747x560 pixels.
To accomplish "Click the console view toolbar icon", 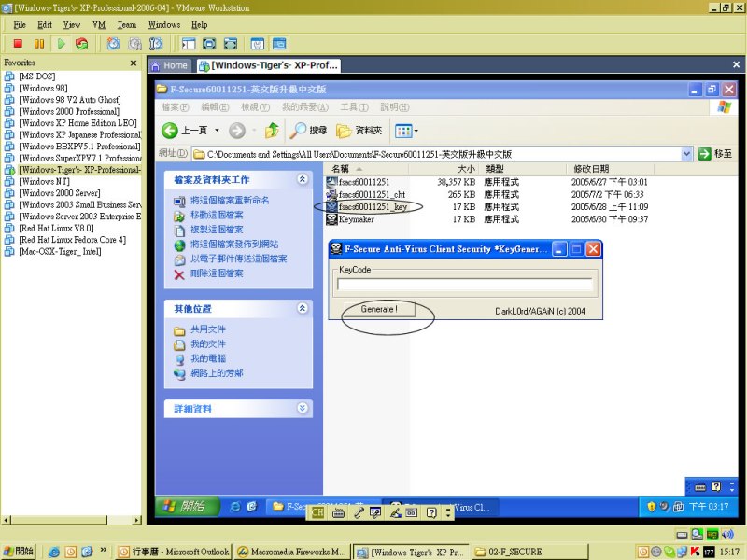I will click(279, 44).
